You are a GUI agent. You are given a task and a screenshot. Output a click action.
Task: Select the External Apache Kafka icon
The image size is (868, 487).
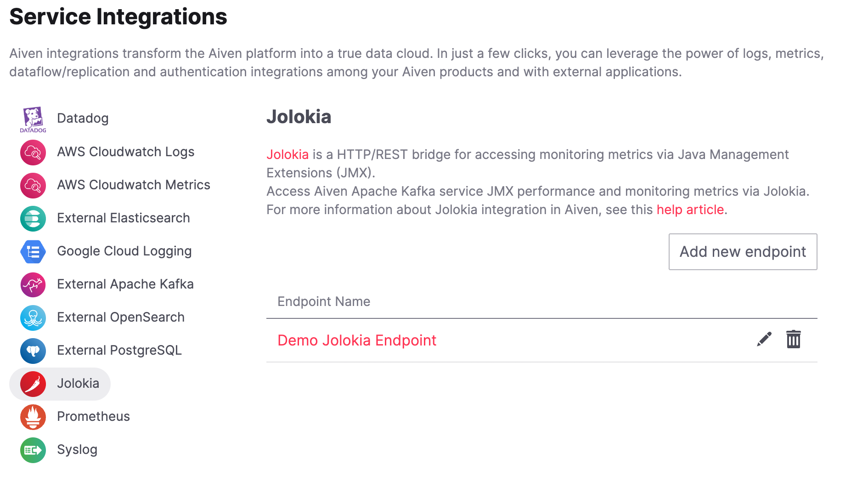(x=33, y=284)
